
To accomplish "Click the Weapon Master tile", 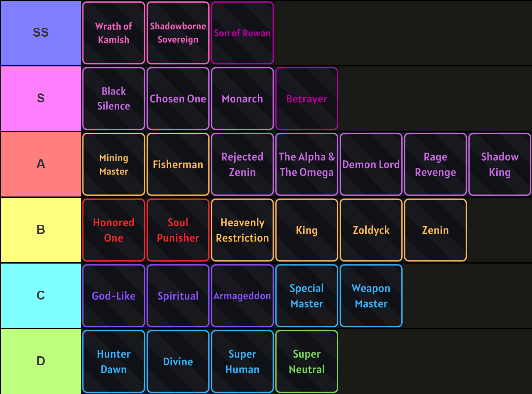I will [x=371, y=296].
